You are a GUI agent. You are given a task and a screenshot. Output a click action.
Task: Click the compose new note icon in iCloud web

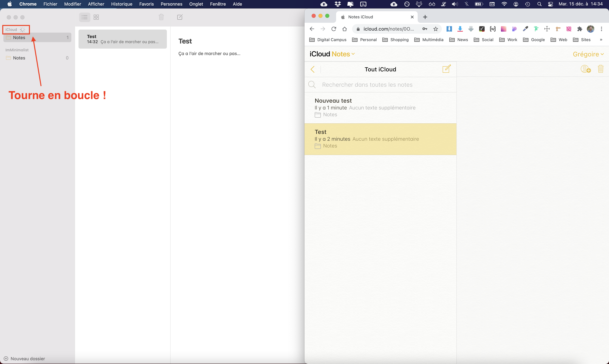[x=446, y=69]
